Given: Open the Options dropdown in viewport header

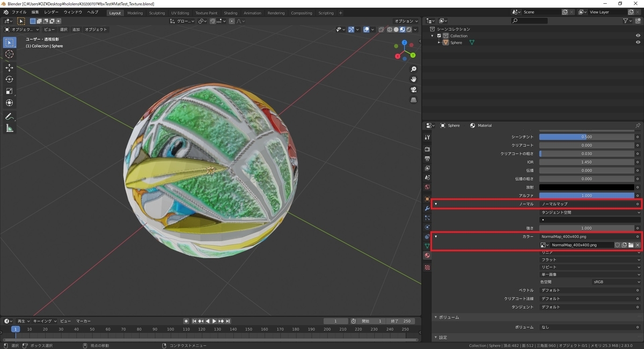Looking at the screenshot, I should coord(406,21).
